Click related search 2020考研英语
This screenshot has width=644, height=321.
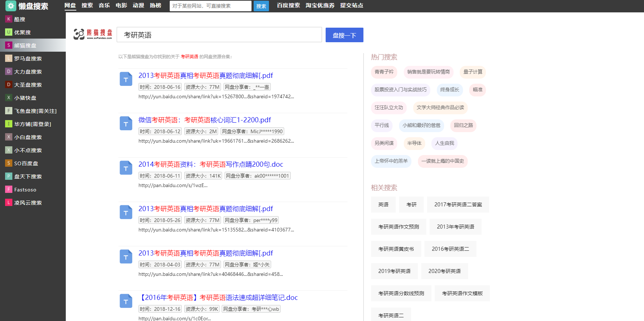[x=444, y=271]
